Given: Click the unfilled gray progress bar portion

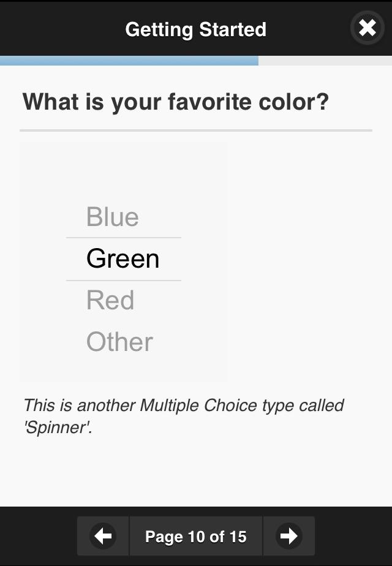Looking at the screenshot, I should click(325, 61).
